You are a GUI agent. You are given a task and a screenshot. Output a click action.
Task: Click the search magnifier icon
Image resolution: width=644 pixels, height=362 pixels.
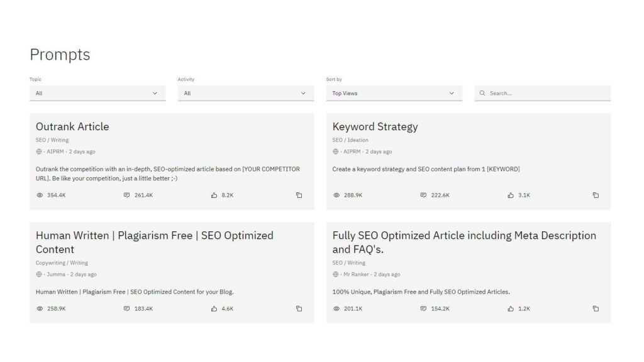(x=482, y=93)
